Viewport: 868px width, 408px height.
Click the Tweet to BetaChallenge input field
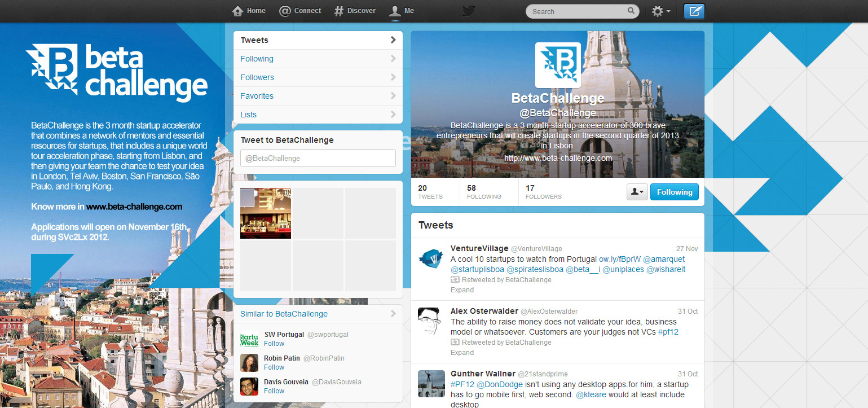(x=318, y=158)
